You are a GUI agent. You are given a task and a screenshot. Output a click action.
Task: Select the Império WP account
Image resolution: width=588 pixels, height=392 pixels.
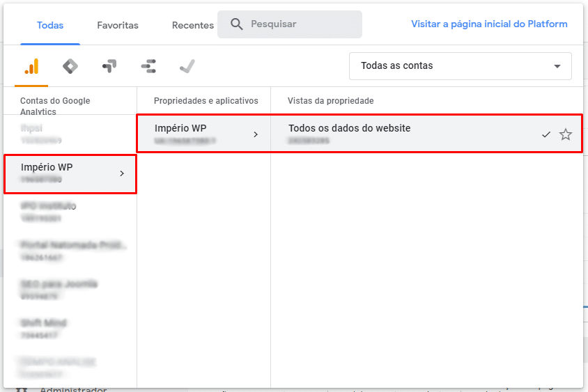coord(70,174)
